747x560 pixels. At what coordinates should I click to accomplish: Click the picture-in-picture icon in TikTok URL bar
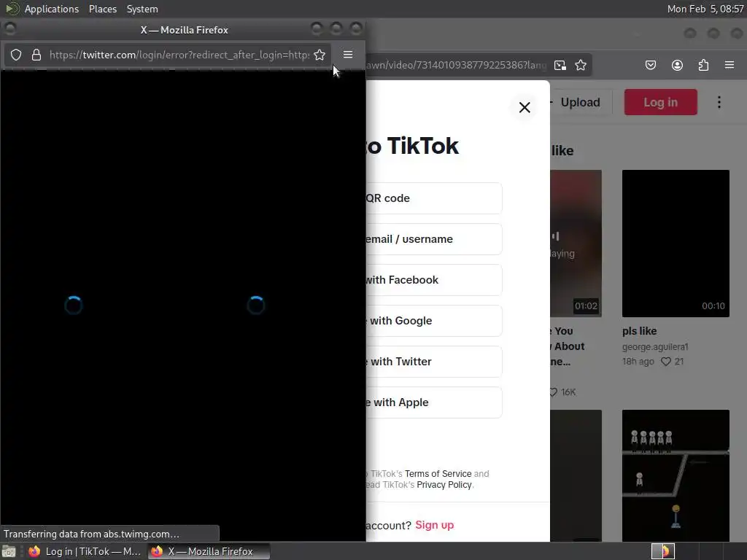point(560,65)
